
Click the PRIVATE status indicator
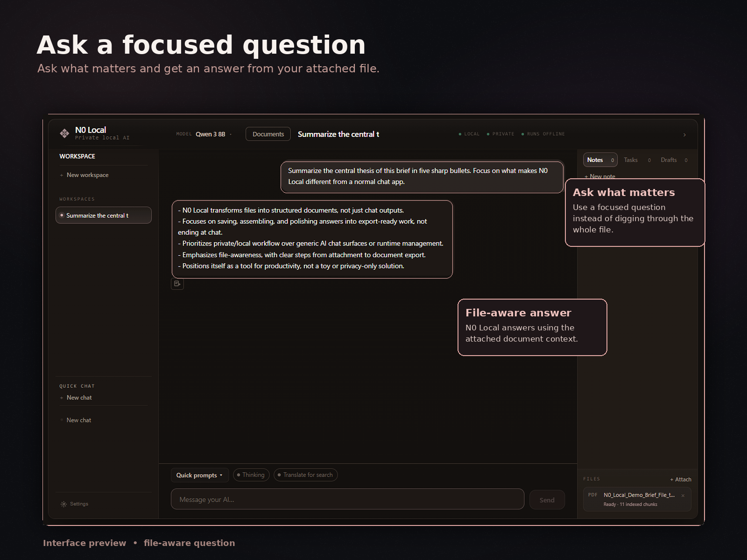500,134
